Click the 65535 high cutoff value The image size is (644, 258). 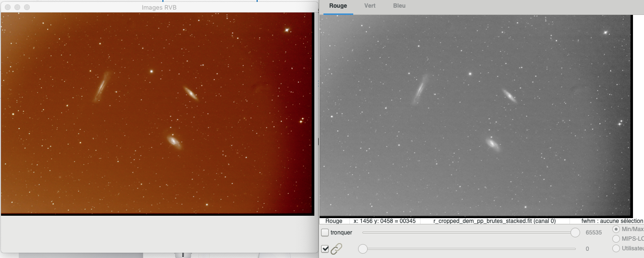pyautogui.click(x=594, y=233)
